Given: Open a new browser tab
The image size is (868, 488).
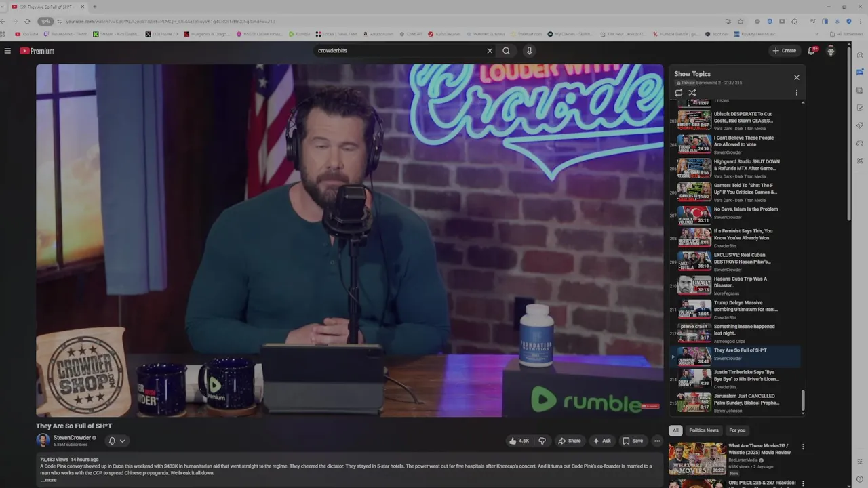Looking at the screenshot, I should [x=94, y=7].
